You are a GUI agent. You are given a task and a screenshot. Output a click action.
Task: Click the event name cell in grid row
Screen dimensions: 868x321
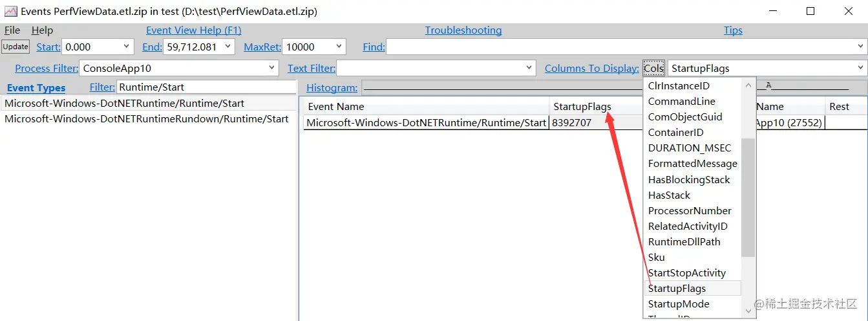click(427, 122)
